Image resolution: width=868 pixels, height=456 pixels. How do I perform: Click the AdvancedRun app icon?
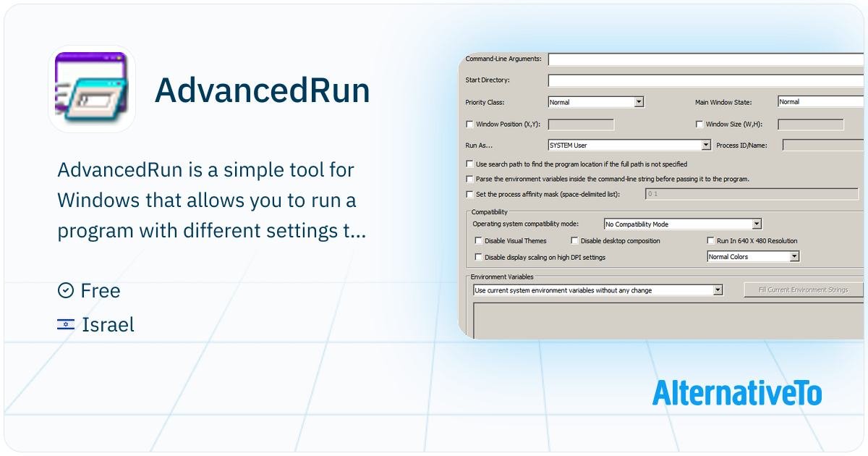pos(92,88)
